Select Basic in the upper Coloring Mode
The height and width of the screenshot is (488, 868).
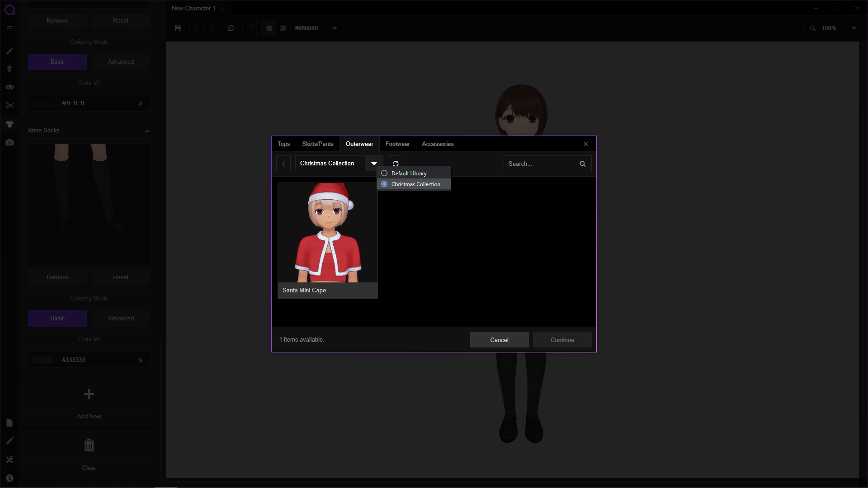[57, 61]
